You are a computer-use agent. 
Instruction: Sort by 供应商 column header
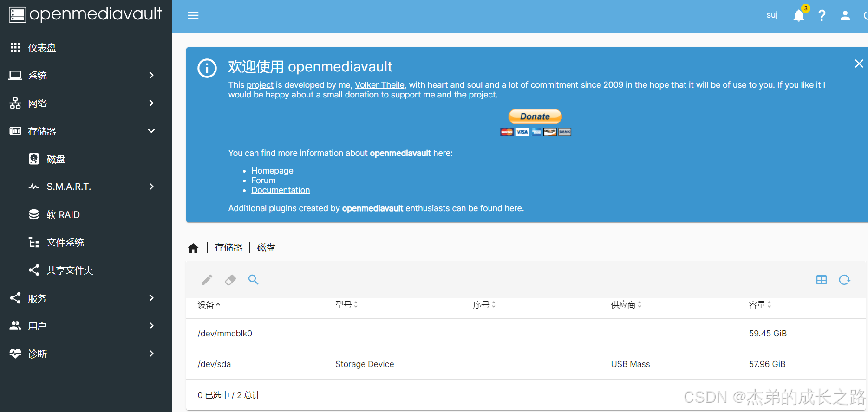point(626,305)
